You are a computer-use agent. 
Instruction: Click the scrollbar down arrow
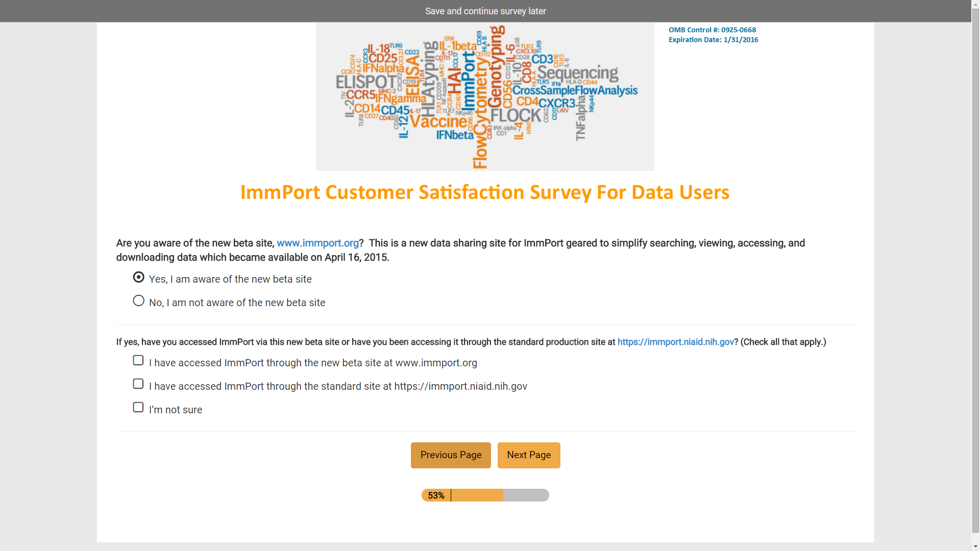(975, 546)
